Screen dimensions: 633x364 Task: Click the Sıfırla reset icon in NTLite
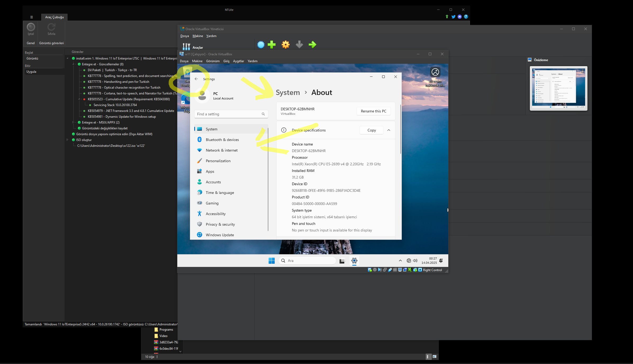[51, 27]
